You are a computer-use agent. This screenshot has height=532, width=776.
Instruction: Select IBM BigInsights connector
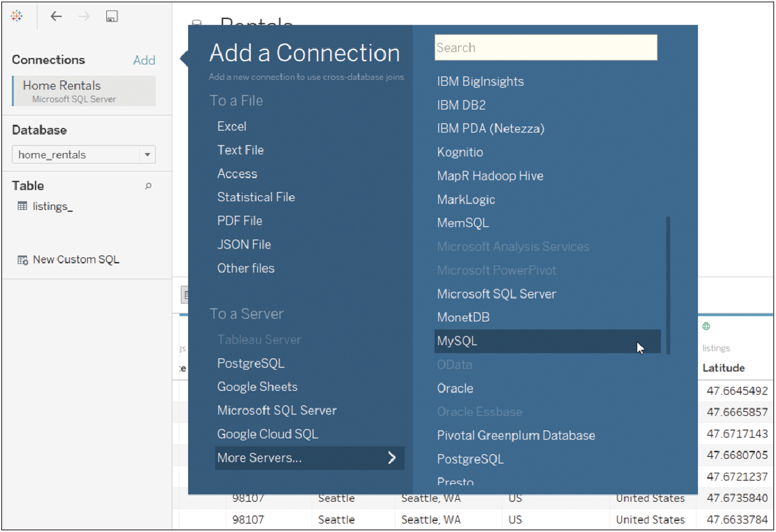480,82
